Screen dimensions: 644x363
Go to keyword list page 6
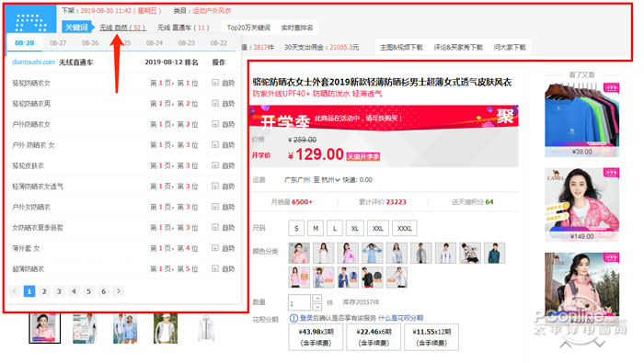point(103,291)
